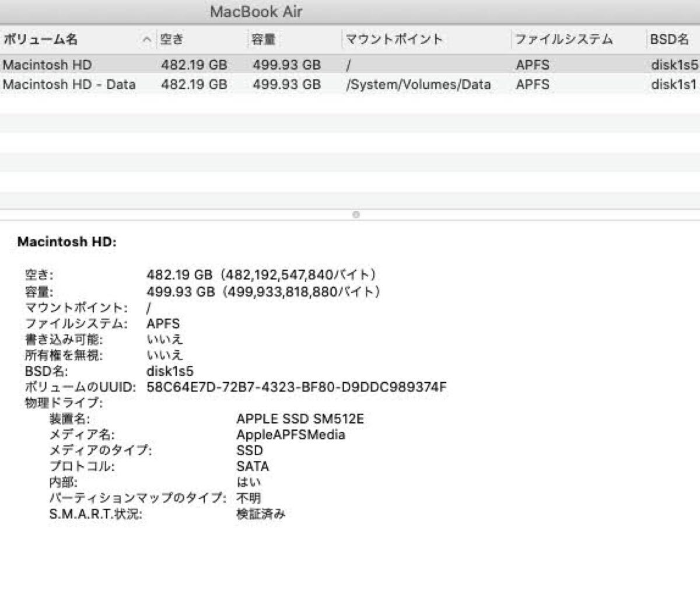Click partition map type value 不明

[x=249, y=498]
